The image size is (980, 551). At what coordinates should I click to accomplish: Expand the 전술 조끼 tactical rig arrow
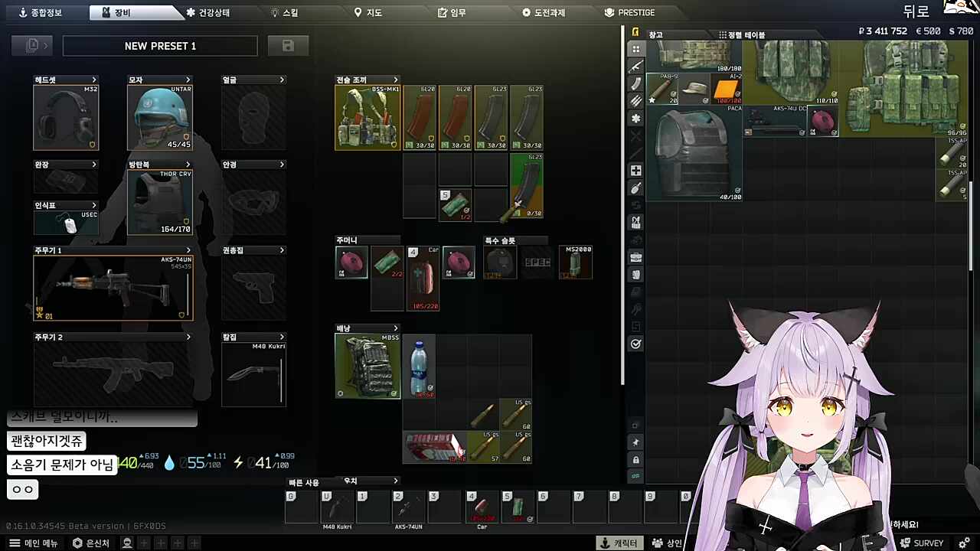tap(396, 80)
